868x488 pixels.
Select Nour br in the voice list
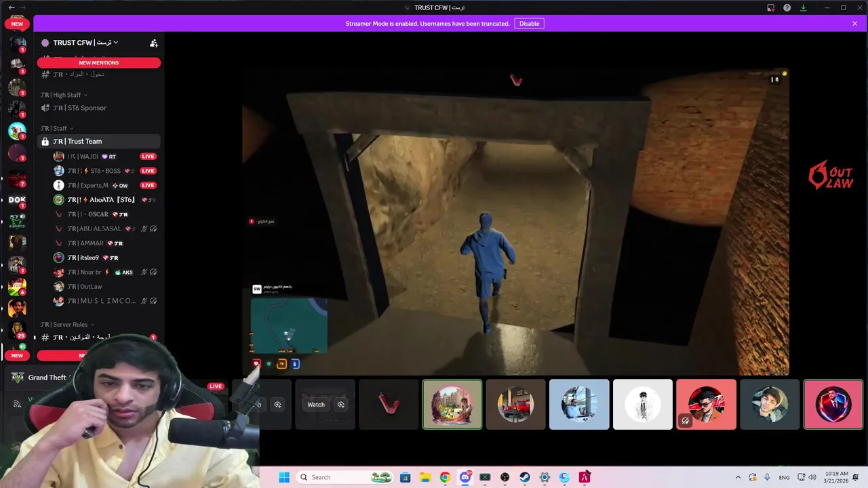click(105, 272)
